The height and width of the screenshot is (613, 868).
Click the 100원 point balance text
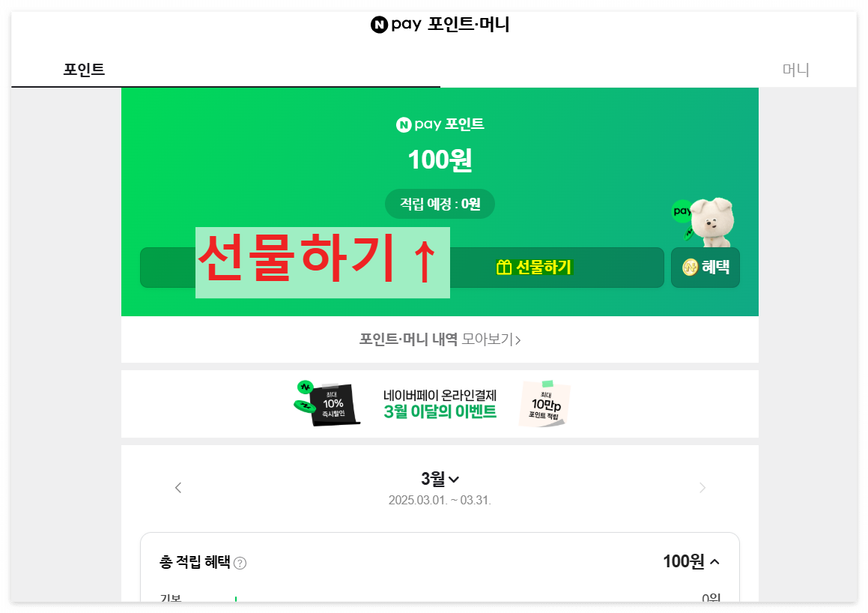tap(440, 160)
